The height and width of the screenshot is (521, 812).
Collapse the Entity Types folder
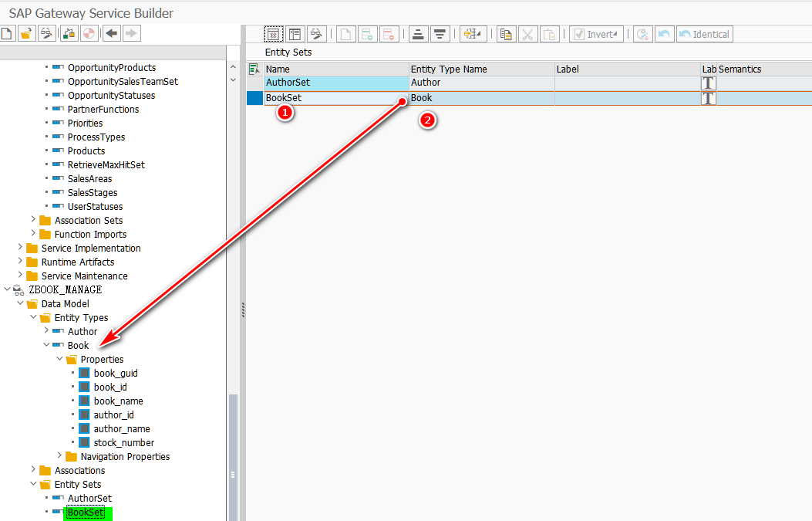(x=33, y=316)
